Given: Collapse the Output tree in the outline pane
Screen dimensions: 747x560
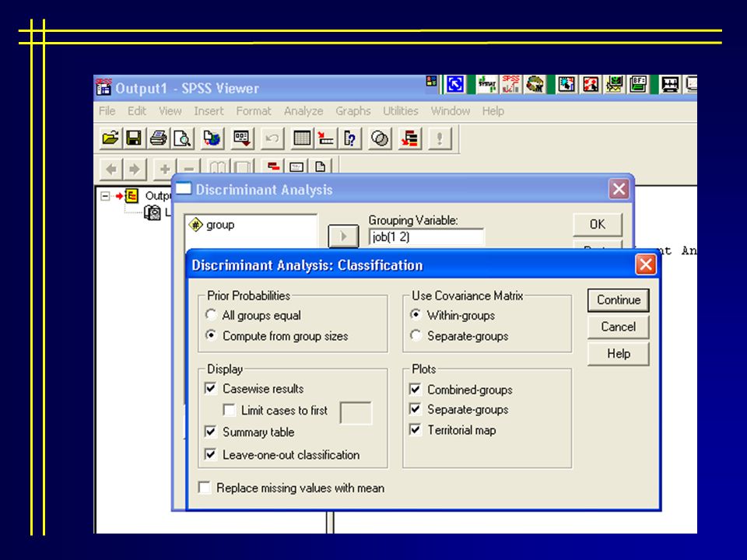Looking at the screenshot, I should (x=105, y=196).
